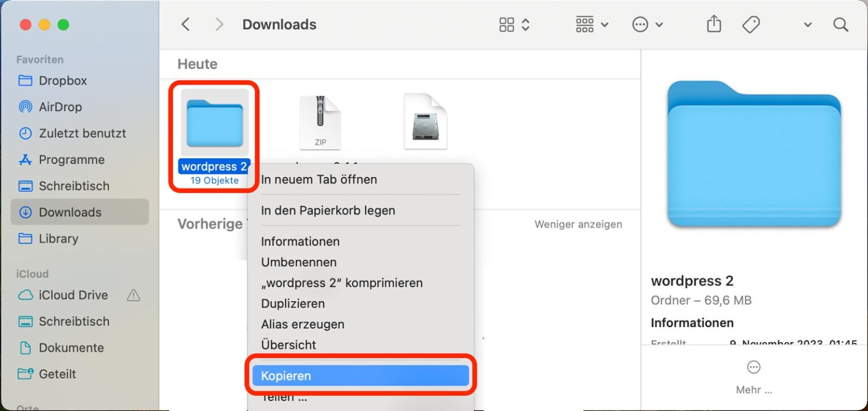Open Finder search with magnifier icon
Image resolution: width=868 pixels, height=411 pixels.
[x=841, y=24]
